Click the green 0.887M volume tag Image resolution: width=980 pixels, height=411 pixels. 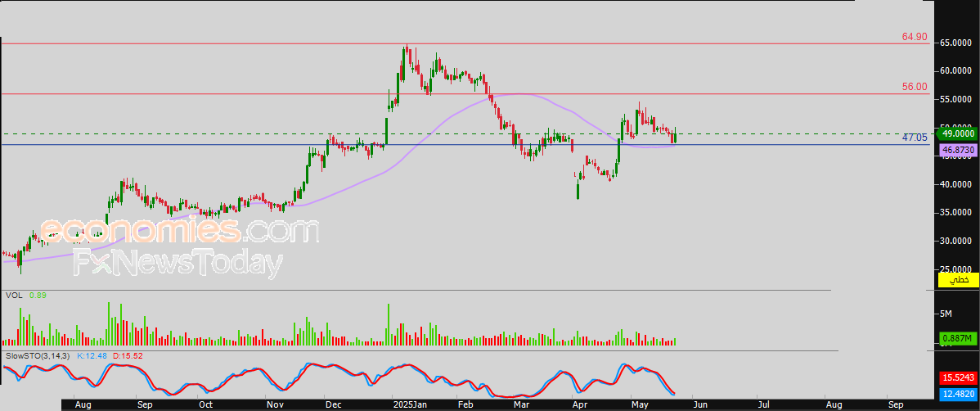(x=958, y=339)
